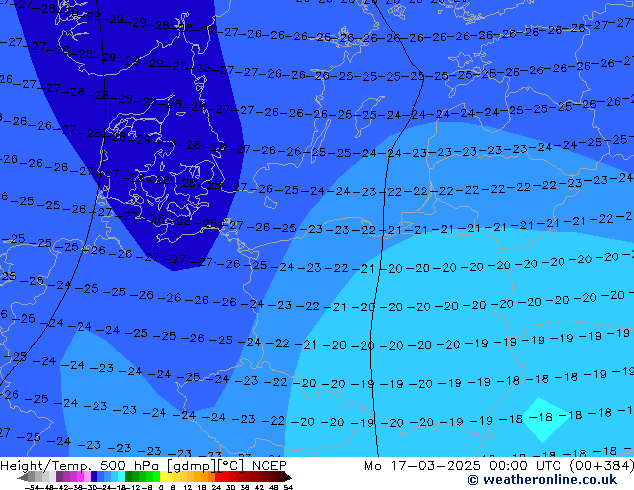
Task: Select the dark blue -30 legend swatch
Action: pos(94,476)
